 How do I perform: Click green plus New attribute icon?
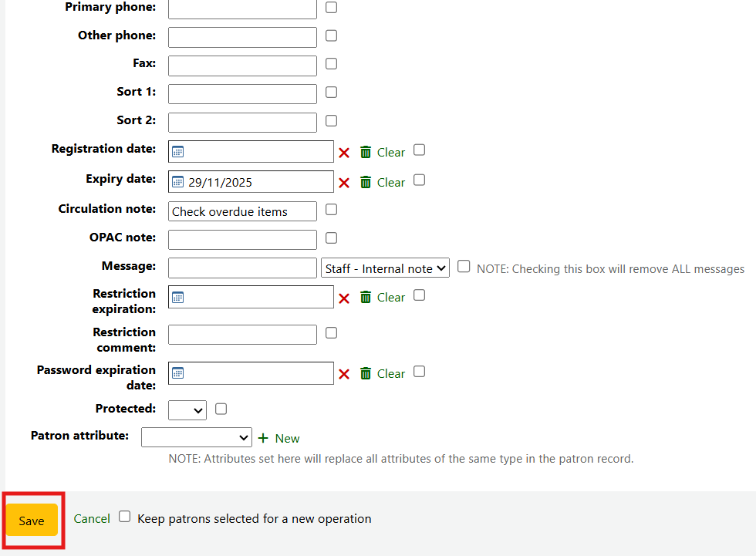pos(263,438)
